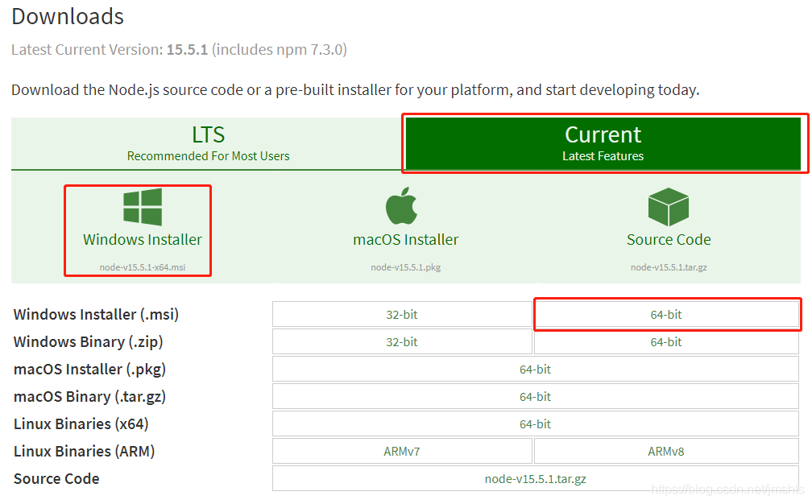
Task: Download Linux Binaries ARMv8
Action: [666, 452]
